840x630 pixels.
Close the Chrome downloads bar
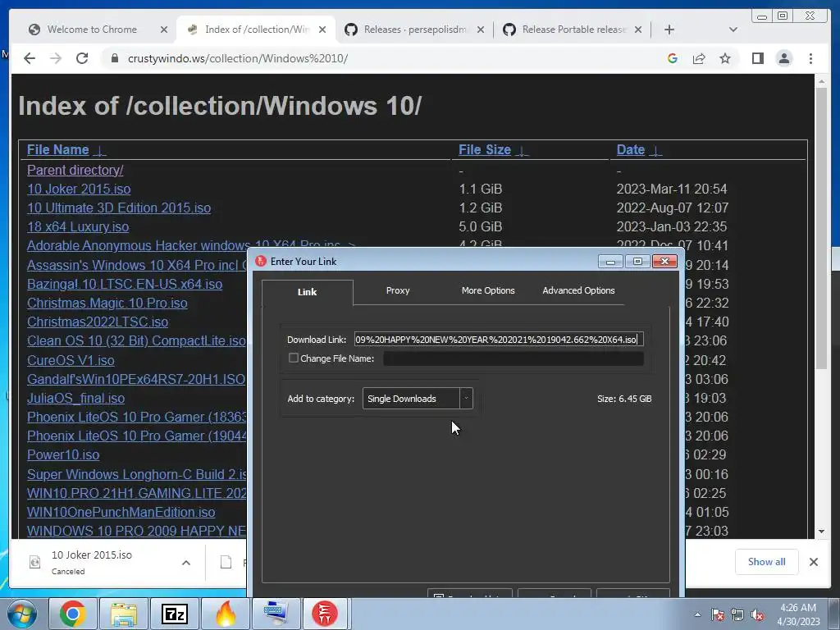813,561
